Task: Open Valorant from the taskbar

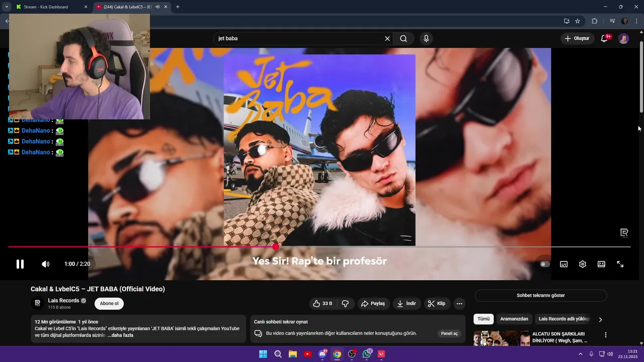Action: click(x=381, y=354)
